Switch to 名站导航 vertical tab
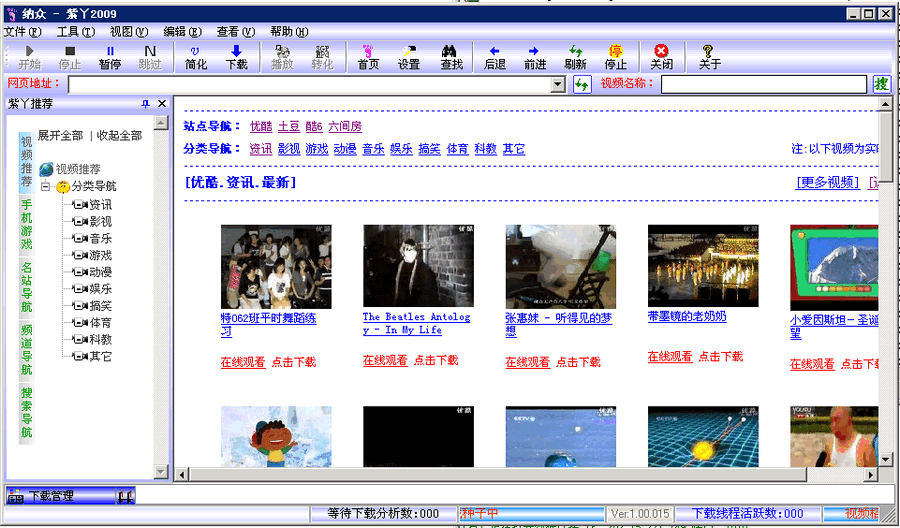Image resolution: width=900 pixels, height=528 pixels. 26,287
